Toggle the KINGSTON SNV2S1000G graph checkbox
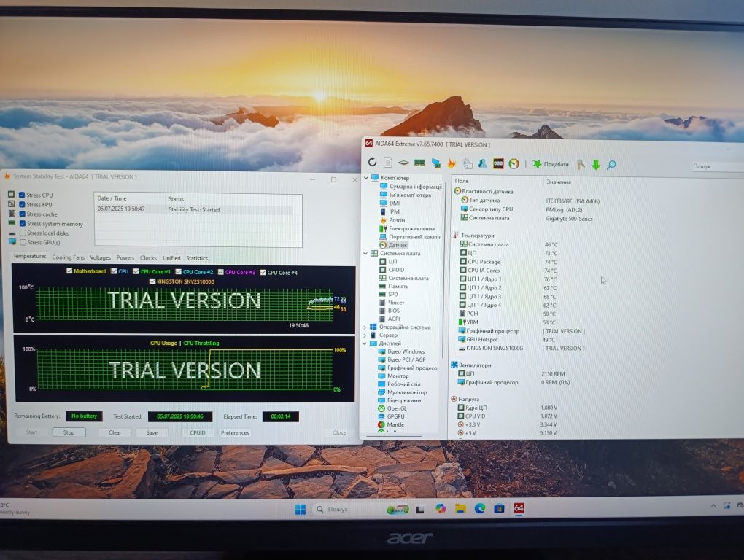This screenshot has width=744, height=560. click(152, 281)
